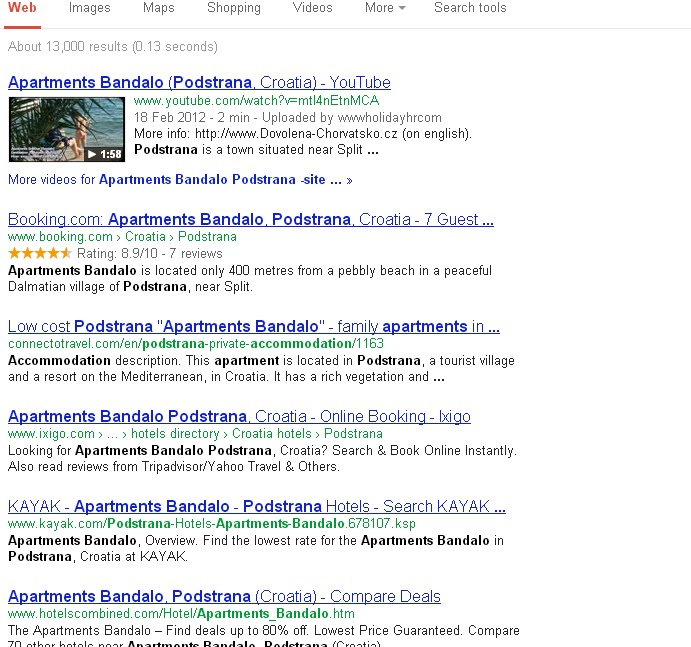Click the kayak.com URL text
Viewport: 691px width, 647px height.
click(x=212, y=524)
